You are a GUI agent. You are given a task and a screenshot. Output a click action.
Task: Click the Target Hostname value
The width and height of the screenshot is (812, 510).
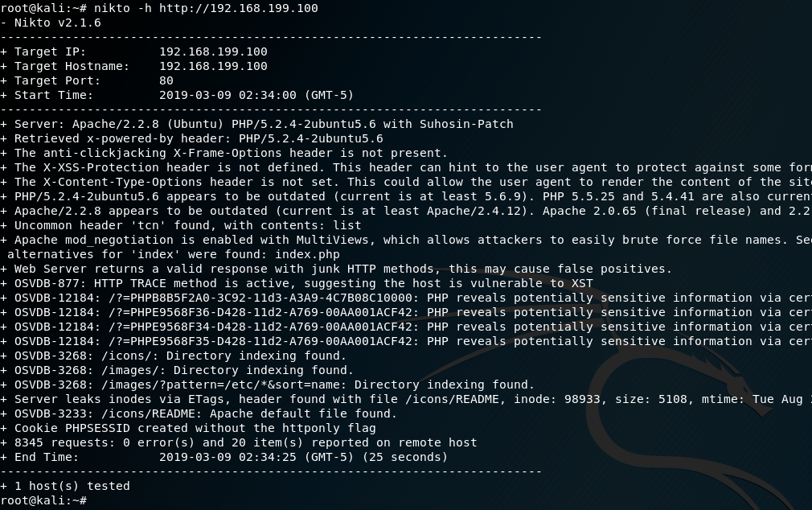[x=213, y=66]
